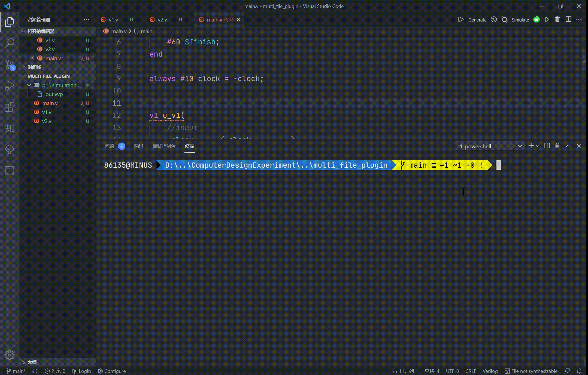588x375 pixels.
Task: Switch to the v2.v editor tab
Action: [162, 20]
